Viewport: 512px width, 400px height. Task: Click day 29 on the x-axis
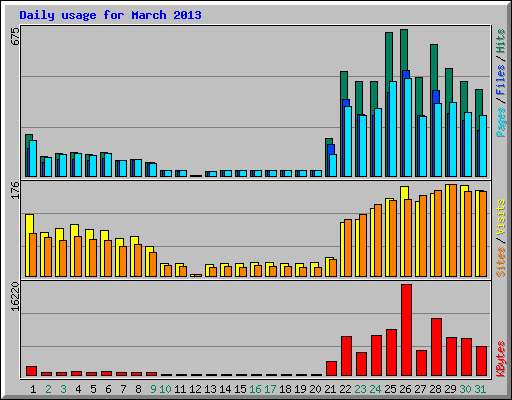(450, 389)
